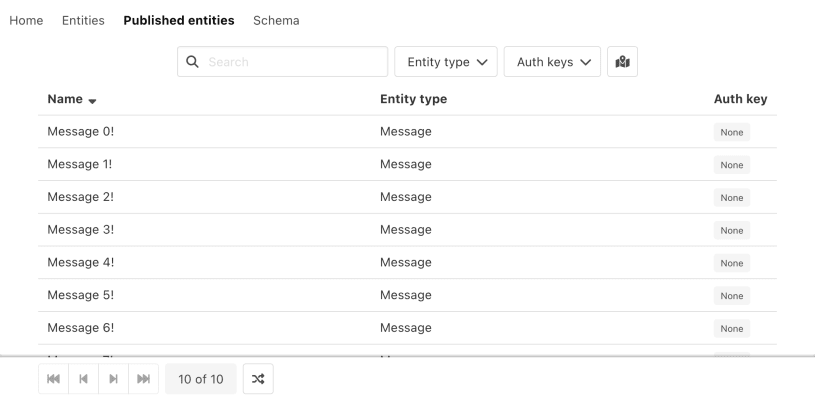
Task: Jump to the last page
Action: 143,379
